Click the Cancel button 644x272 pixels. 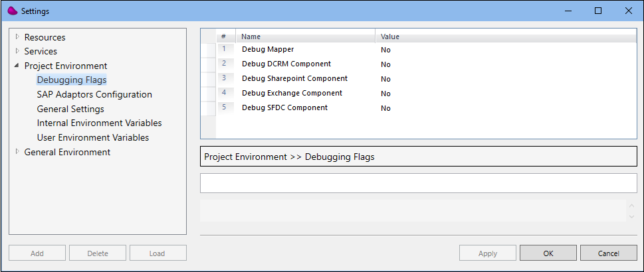tap(608, 253)
